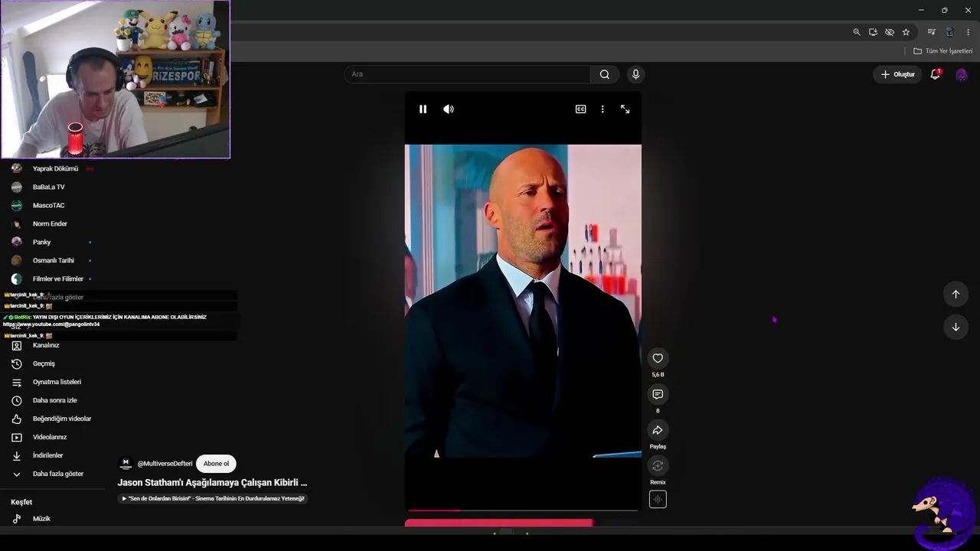Pause the Shorts video
980x551 pixels.
(x=423, y=109)
